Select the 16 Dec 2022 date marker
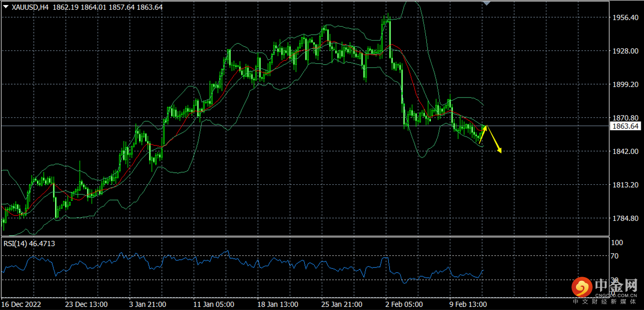644x310 pixels. 23,304
